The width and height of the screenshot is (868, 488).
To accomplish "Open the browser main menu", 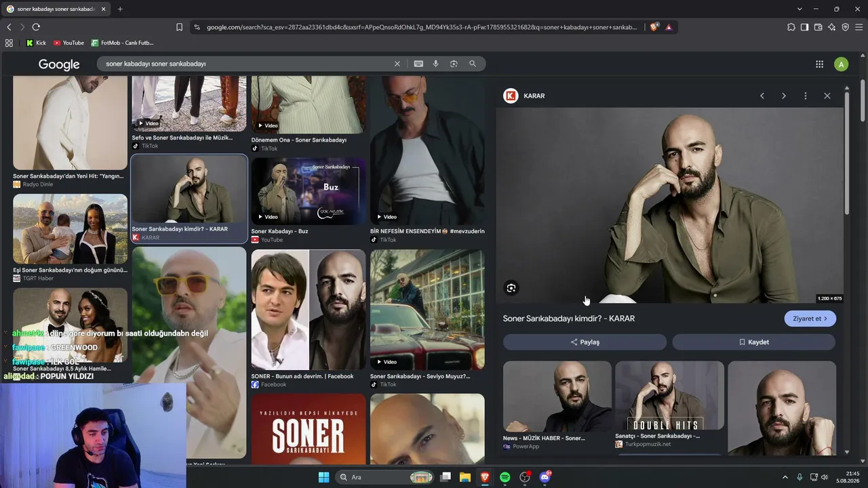I will [859, 27].
